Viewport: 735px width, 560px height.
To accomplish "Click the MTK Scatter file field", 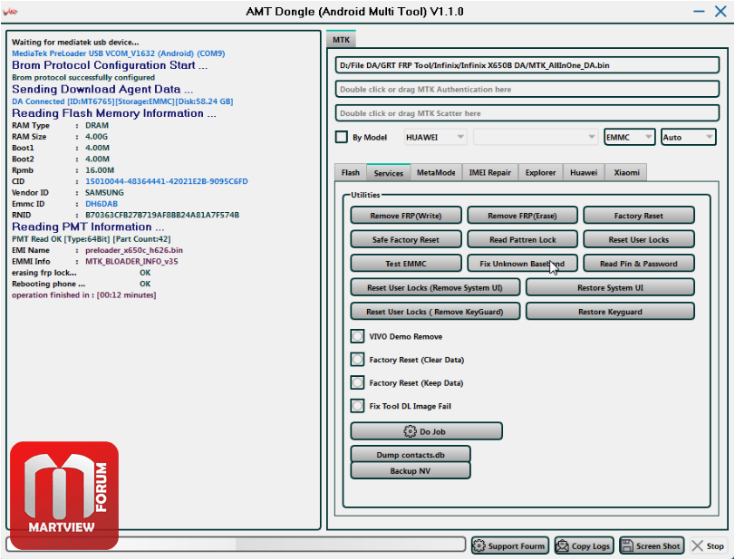I will pyautogui.click(x=527, y=113).
